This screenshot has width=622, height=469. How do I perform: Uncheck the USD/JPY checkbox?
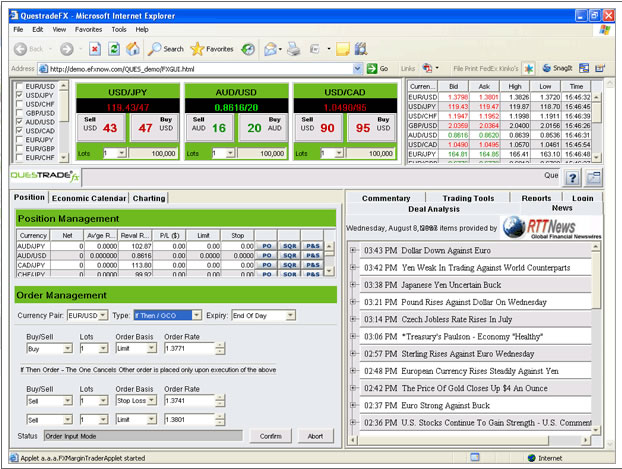19,95
